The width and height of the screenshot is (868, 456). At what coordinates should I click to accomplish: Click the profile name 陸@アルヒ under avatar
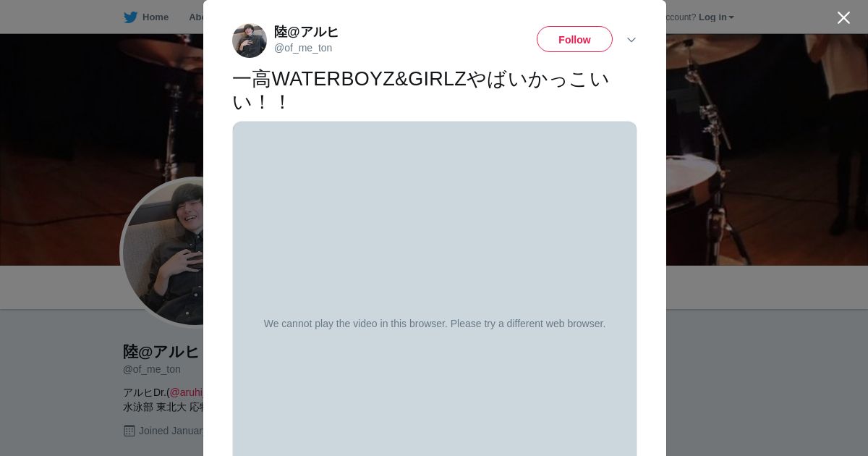tap(160, 352)
